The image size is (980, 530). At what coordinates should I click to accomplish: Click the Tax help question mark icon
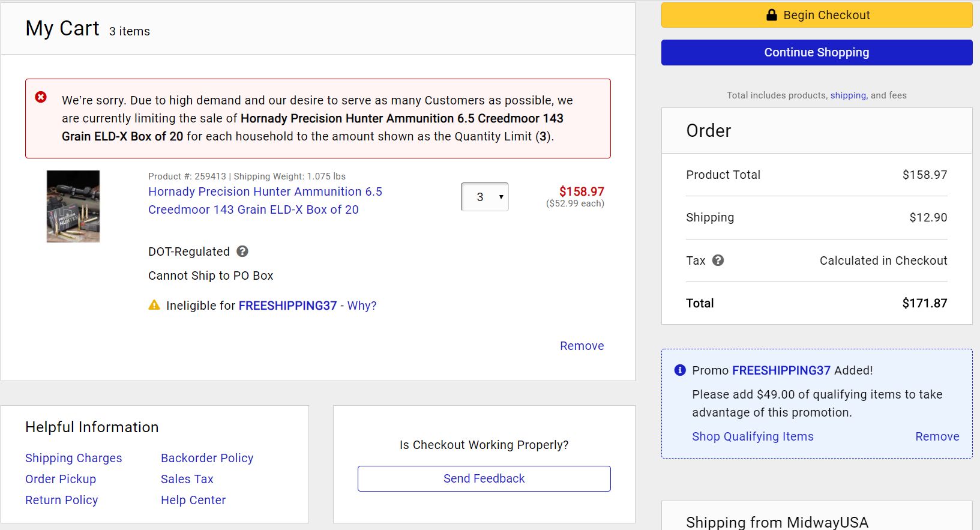click(x=718, y=260)
